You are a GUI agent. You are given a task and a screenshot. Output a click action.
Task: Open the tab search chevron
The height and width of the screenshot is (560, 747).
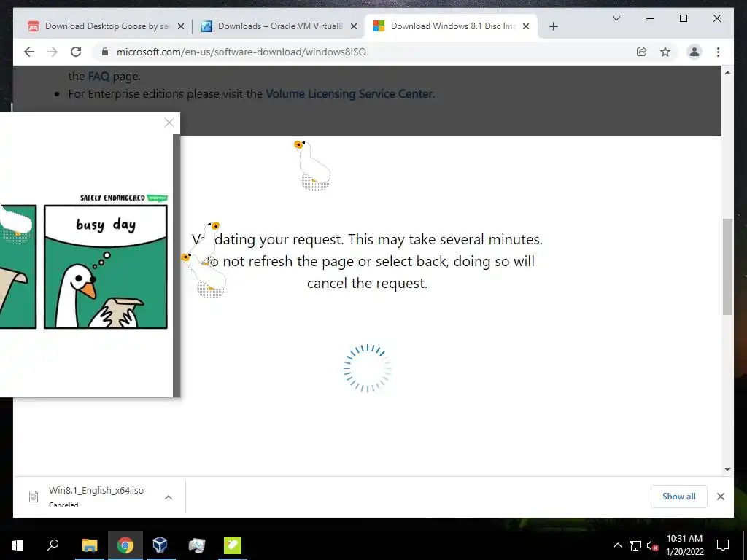[x=616, y=18]
